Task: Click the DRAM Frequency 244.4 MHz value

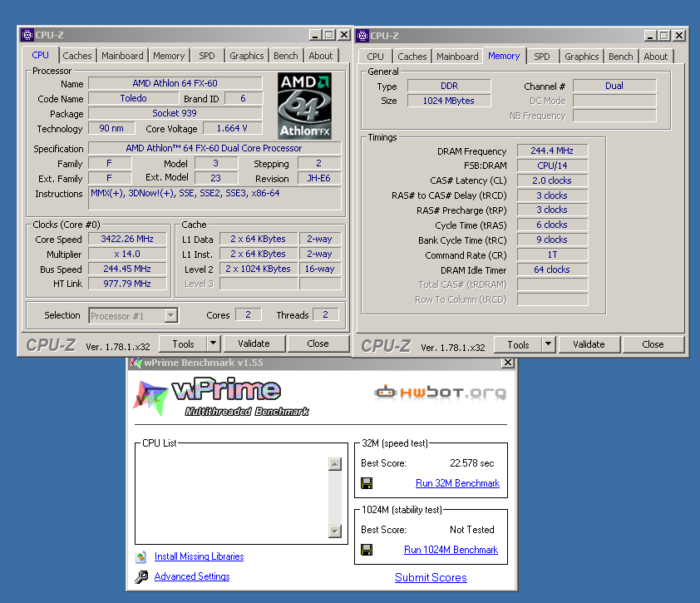Action: click(x=552, y=151)
